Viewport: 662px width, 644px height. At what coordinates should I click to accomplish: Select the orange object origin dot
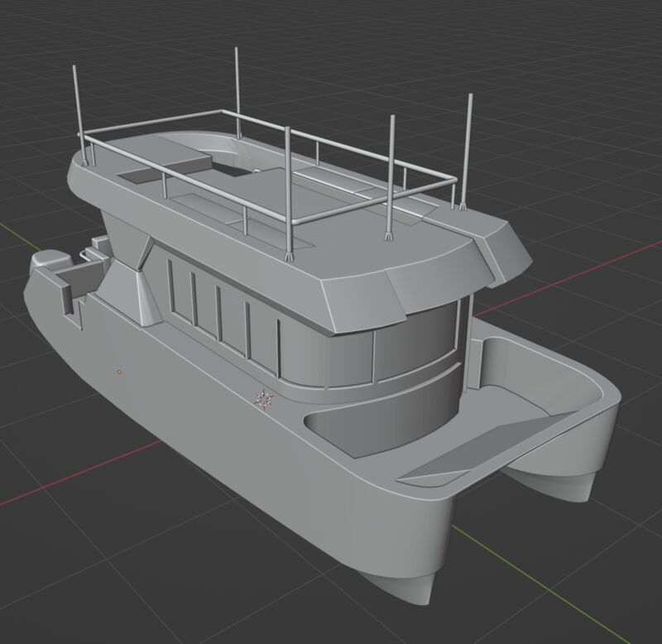119,372
